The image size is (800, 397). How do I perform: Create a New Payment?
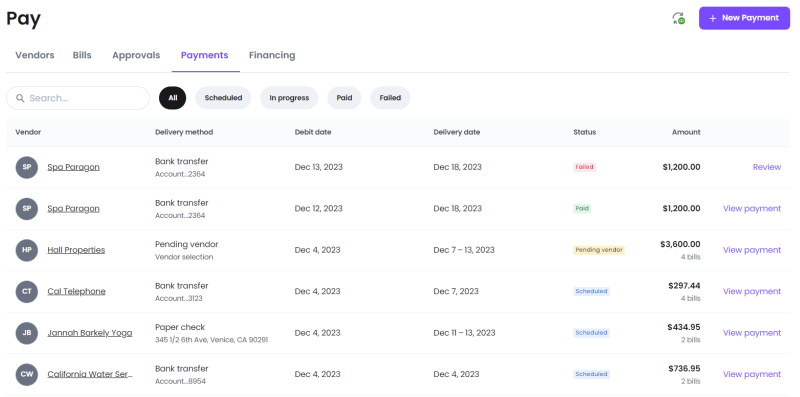click(x=744, y=18)
